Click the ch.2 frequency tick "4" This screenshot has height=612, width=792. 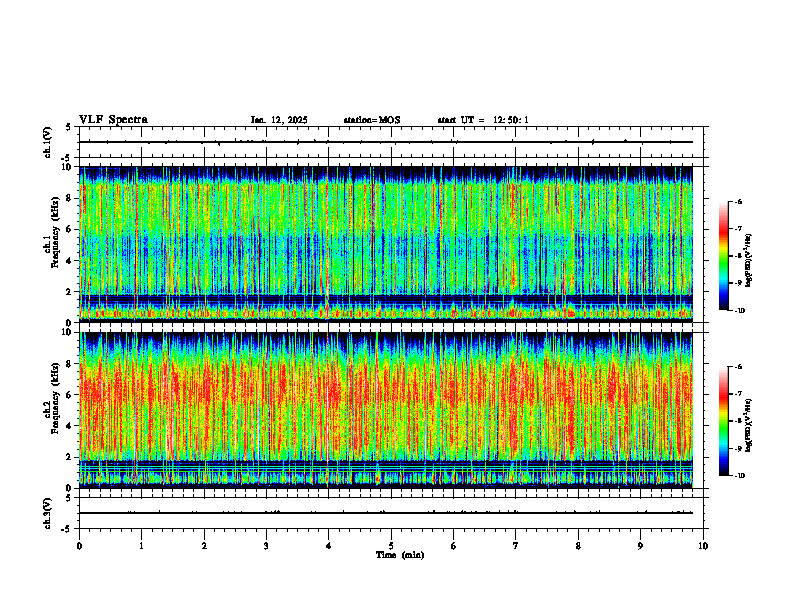coord(70,426)
